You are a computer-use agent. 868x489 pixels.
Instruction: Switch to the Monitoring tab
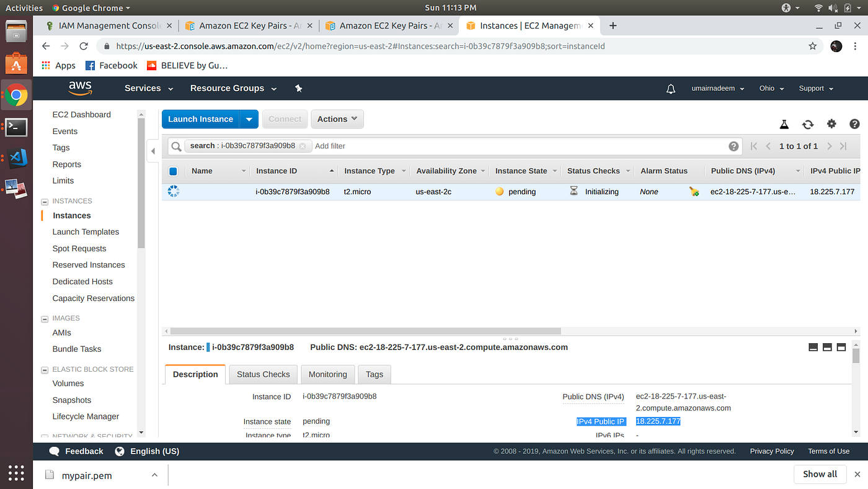coord(327,374)
